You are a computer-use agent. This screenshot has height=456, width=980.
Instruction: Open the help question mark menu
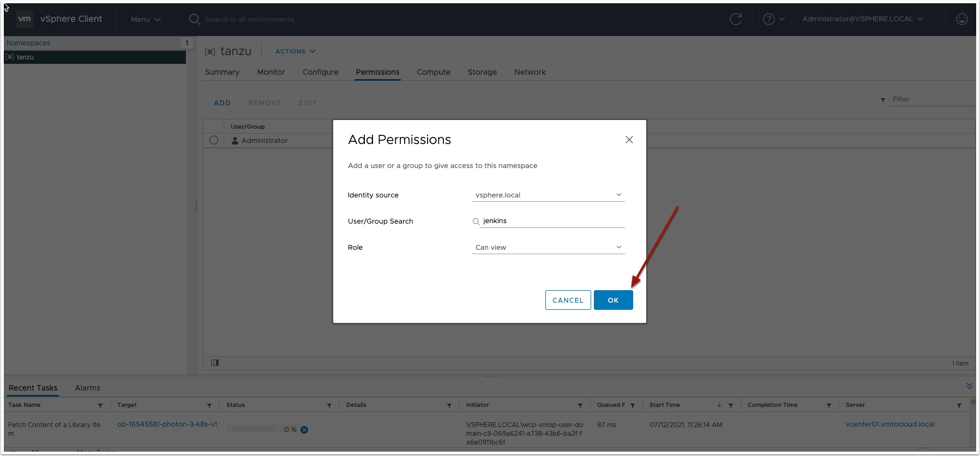(774, 19)
